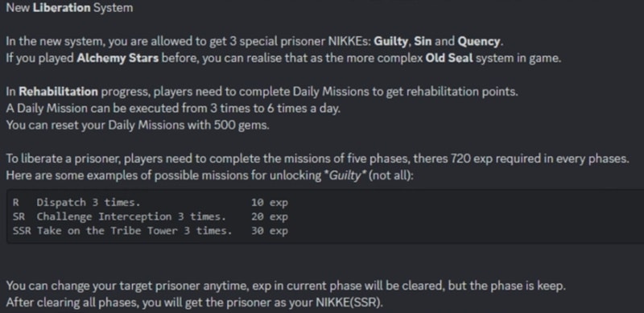The width and height of the screenshot is (644, 313).
Task: Click the "Dispatch 3 times." code line
Action: click(x=89, y=203)
